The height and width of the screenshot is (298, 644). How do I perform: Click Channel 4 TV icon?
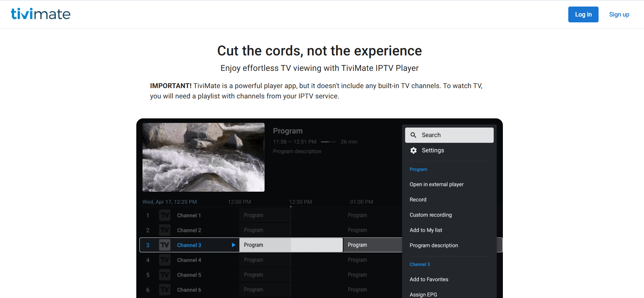(165, 260)
